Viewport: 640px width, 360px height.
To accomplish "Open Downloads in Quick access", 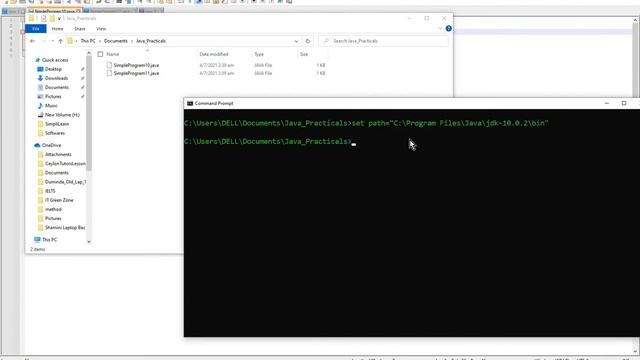I will click(x=56, y=78).
